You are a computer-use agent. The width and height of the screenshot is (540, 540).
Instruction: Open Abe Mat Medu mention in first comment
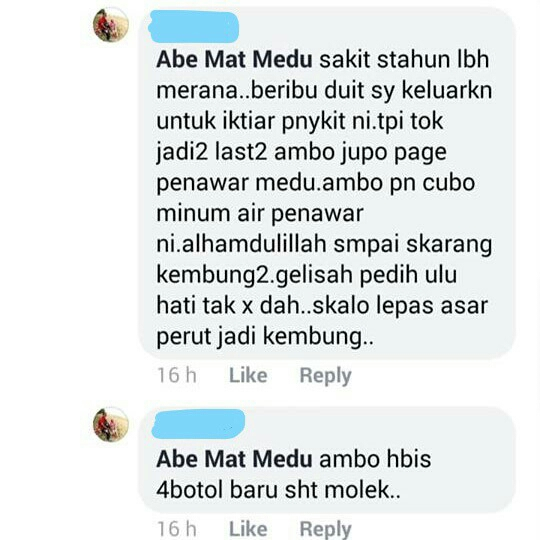(234, 60)
